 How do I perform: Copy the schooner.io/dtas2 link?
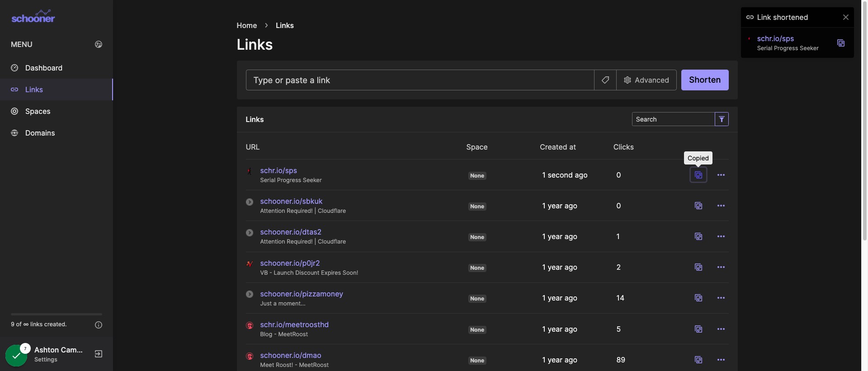[698, 236]
